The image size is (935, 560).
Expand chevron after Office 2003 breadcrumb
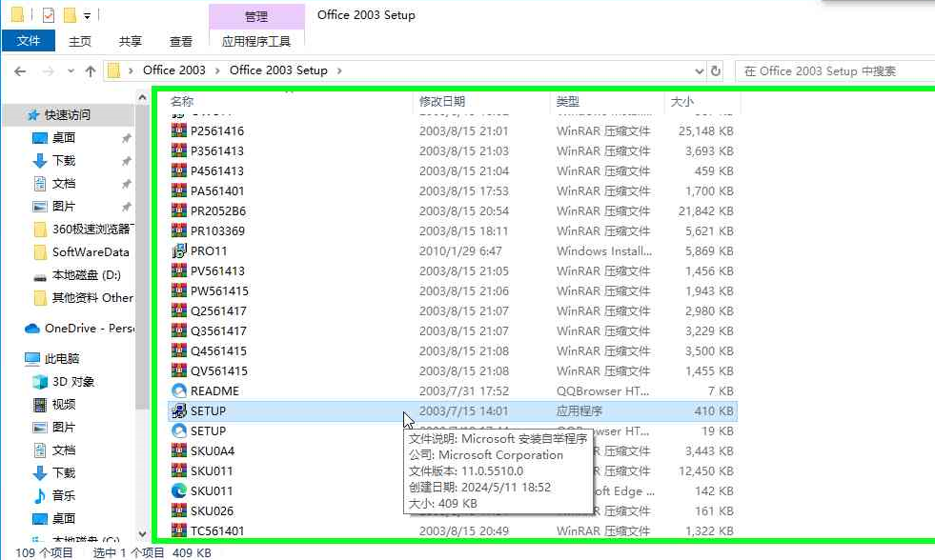pos(217,70)
